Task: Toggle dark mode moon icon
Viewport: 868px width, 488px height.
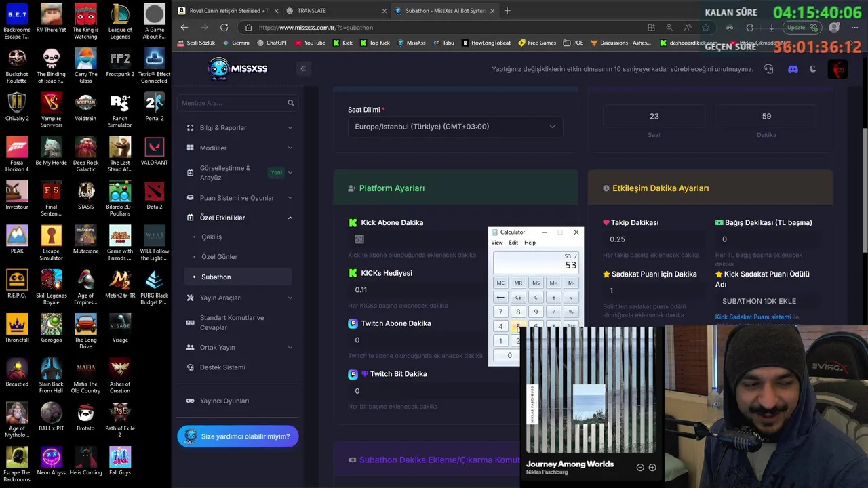Action: click(813, 68)
